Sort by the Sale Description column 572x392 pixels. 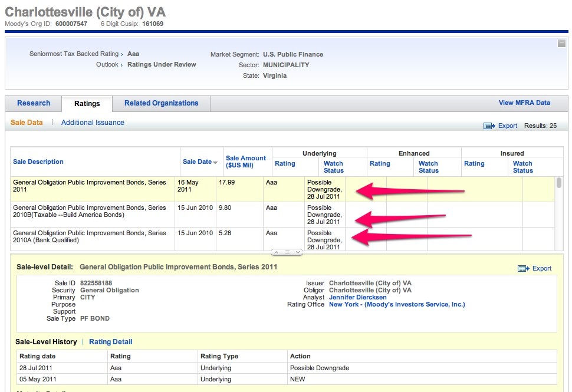[x=38, y=162]
